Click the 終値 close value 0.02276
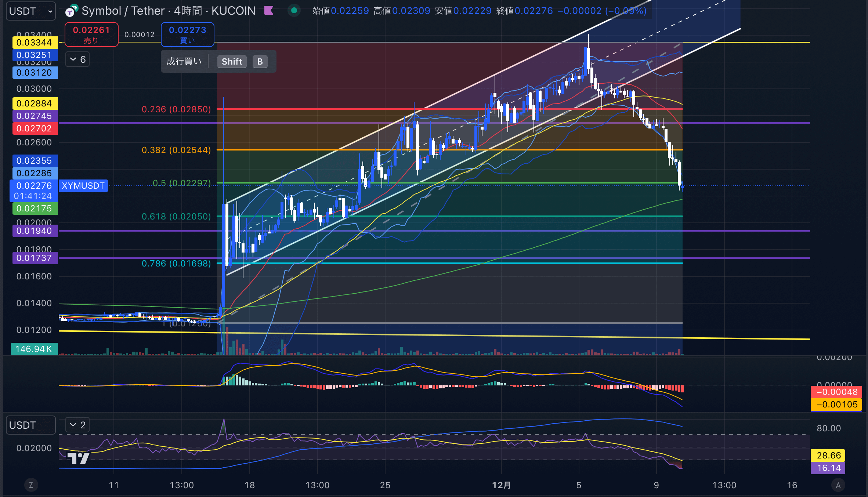 pyautogui.click(x=534, y=11)
